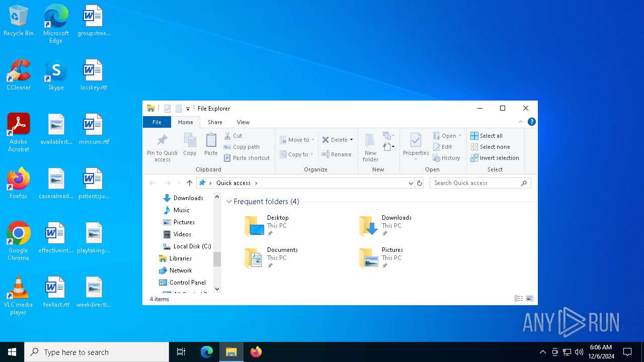The height and width of the screenshot is (362, 644).
Task: Click the Cut scissors command
Action: [x=233, y=136]
